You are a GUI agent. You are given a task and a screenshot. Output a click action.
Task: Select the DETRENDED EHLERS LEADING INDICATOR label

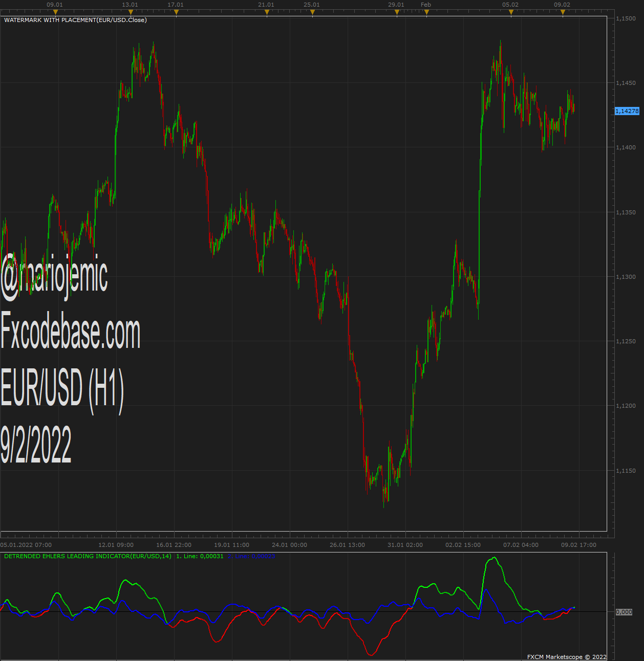tap(88, 556)
